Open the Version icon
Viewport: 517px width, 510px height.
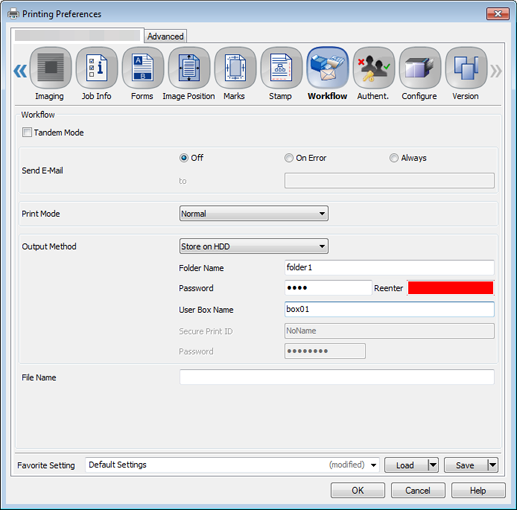pyautogui.click(x=466, y=68)
